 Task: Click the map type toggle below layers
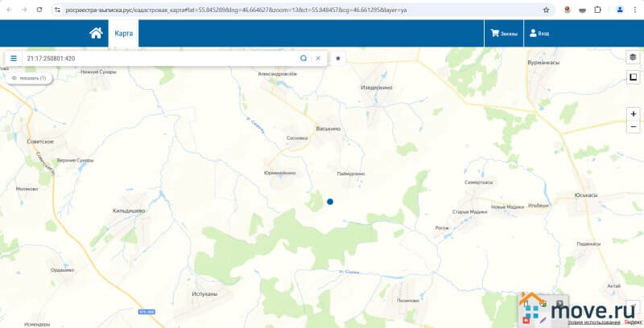pyautogui.click(x=633, y=77)
